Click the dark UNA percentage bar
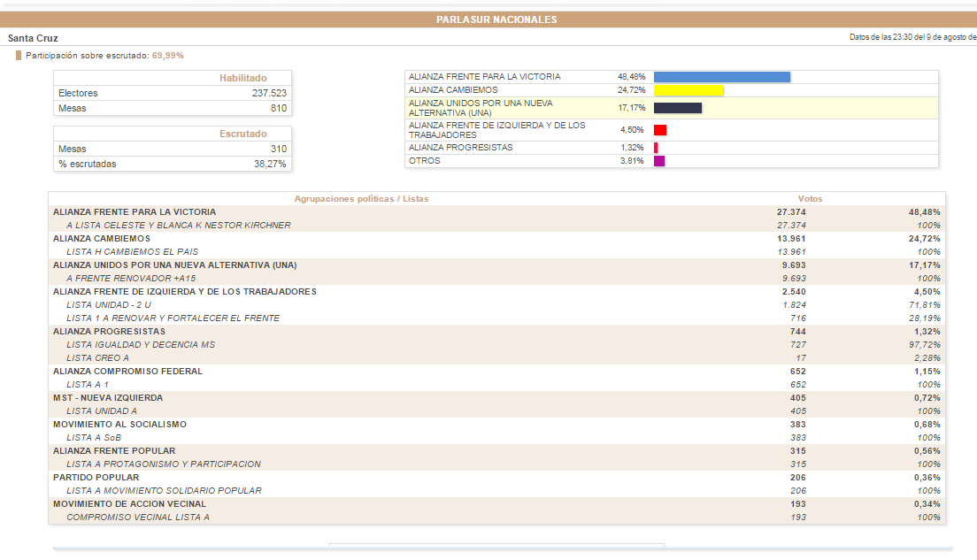977x560 pixels. [x=677, y=108]
